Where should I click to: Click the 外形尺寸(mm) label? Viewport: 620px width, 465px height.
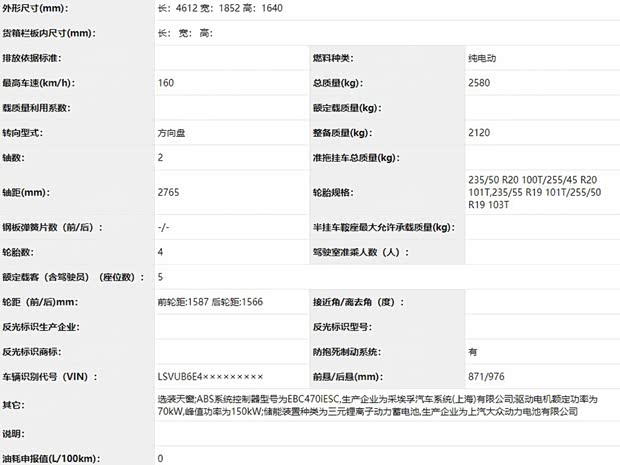[x=35, y=8]
